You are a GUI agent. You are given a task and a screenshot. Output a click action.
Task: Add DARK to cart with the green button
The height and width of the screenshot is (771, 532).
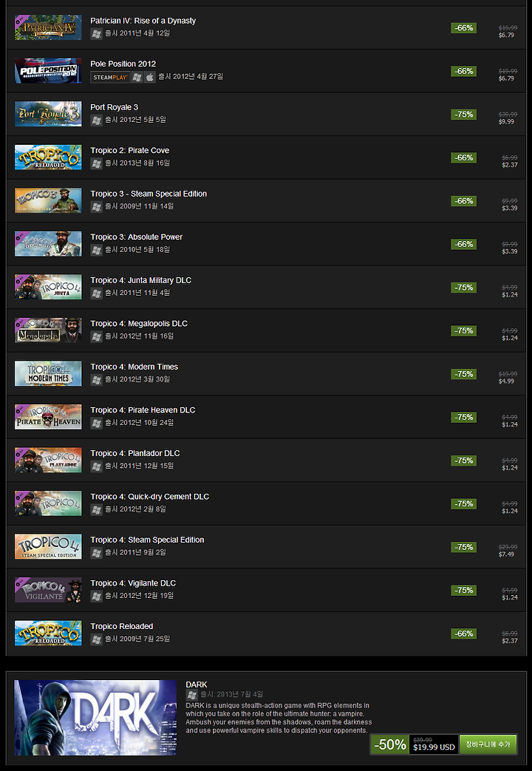click(488, 744)
